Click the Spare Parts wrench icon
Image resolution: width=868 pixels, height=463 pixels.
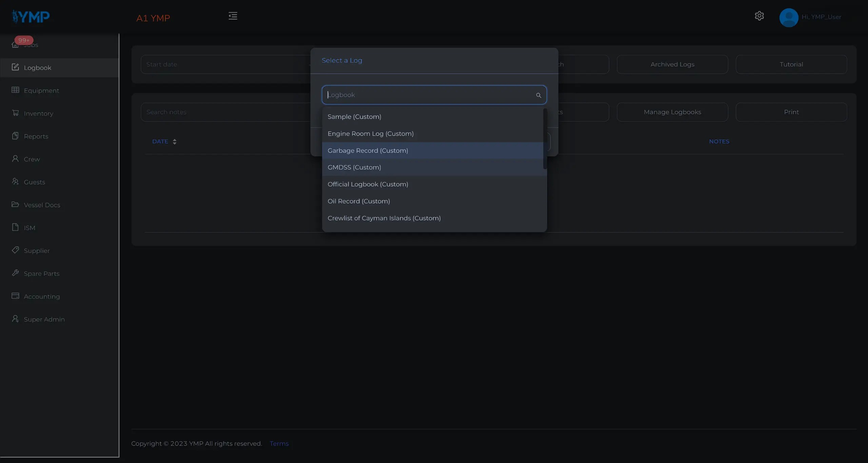(x=15, y=273)
